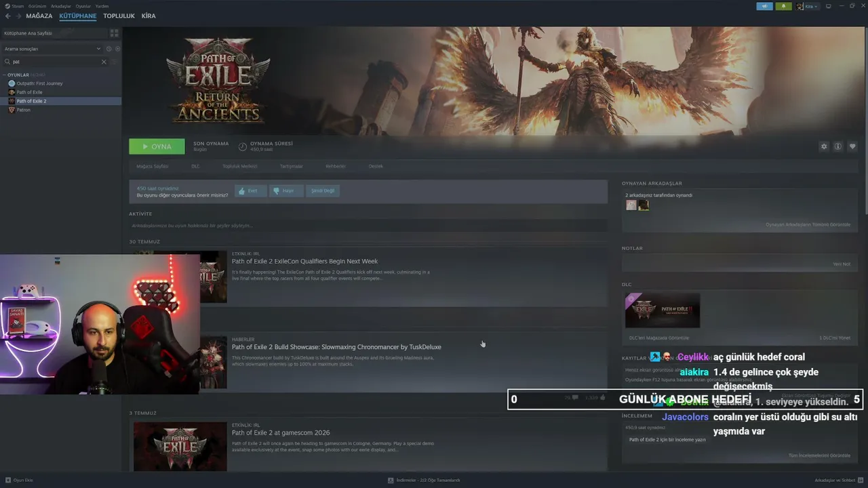Add game to favorites heart icon
This screenshot has width=868, height=488.
click(x=852, y=146)
